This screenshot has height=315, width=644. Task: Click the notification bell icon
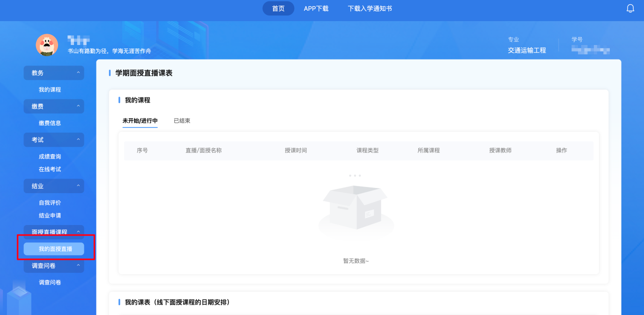630,8
